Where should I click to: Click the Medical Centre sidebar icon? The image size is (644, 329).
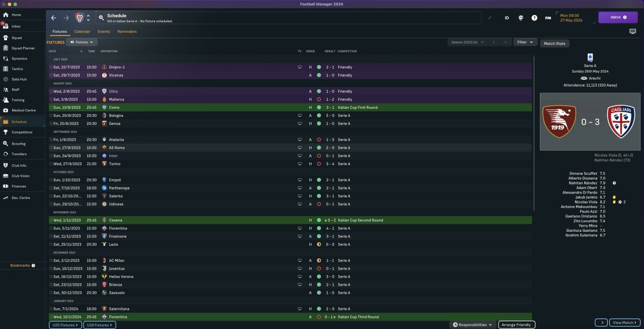pos(6,110)
